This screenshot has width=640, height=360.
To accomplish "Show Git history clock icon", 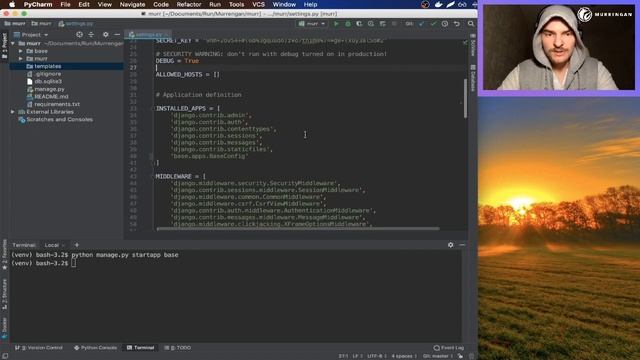I will pyautogui.click(x=445, y=24).
